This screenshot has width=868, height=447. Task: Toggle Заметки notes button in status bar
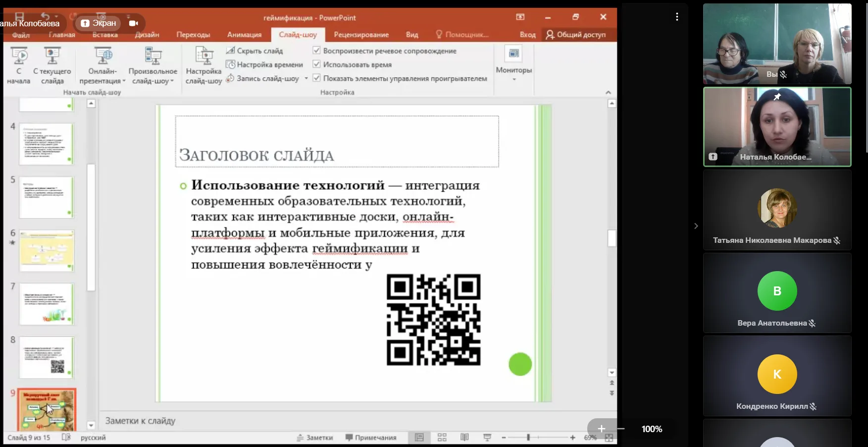pyautogui.click(x=315, y=438)
